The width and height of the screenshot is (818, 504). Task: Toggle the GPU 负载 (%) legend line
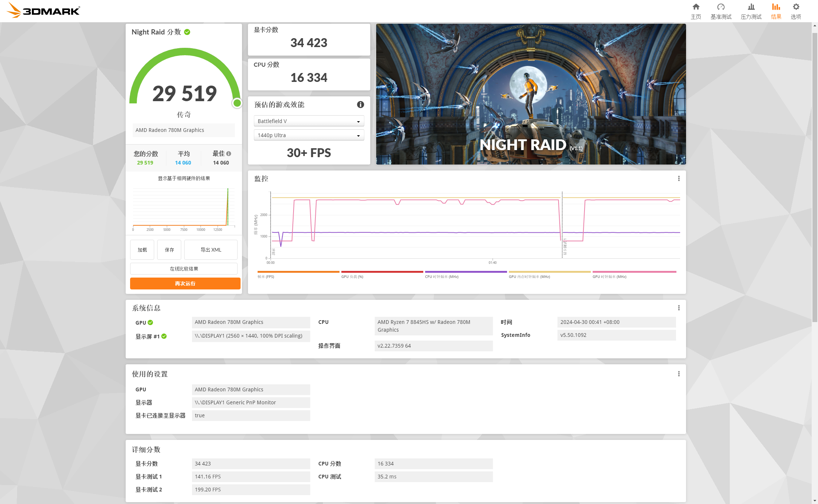coord(382,274)
